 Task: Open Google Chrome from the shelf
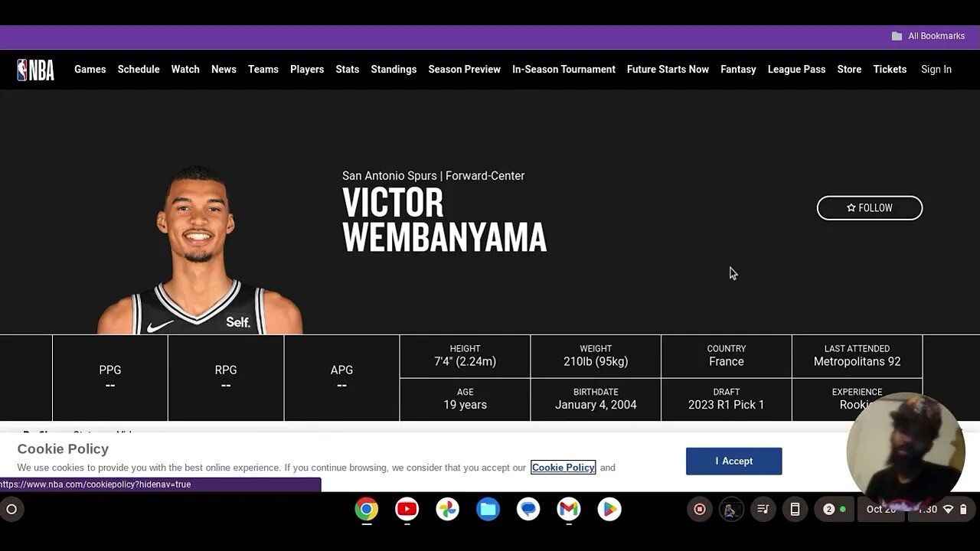[366, 509]
